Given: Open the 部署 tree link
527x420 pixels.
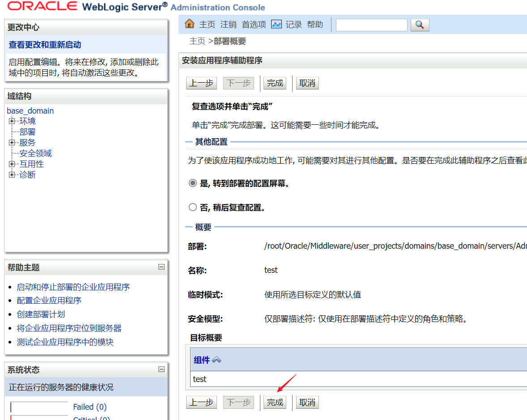Looking at the screenshot, I should 27,132.
